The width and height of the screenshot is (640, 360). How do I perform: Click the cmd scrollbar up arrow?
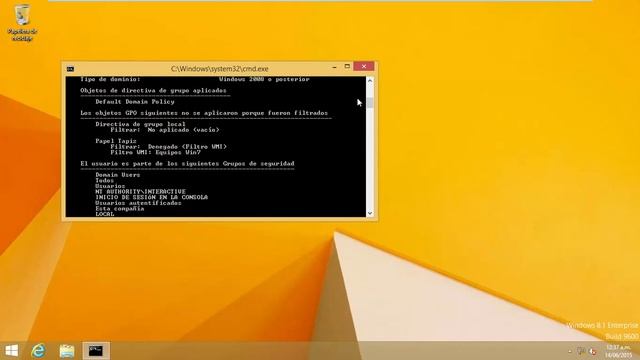tap(370, 80)
